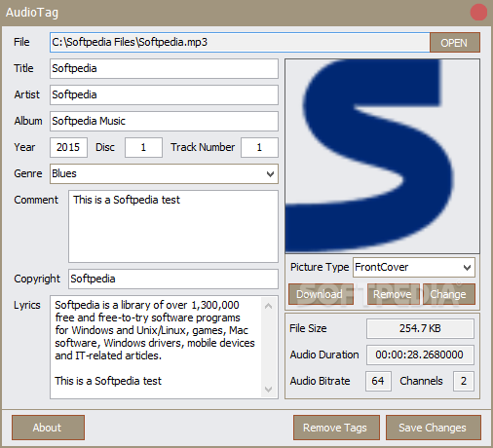
Task: Edit the Artist field
Action: click(164, 94)
